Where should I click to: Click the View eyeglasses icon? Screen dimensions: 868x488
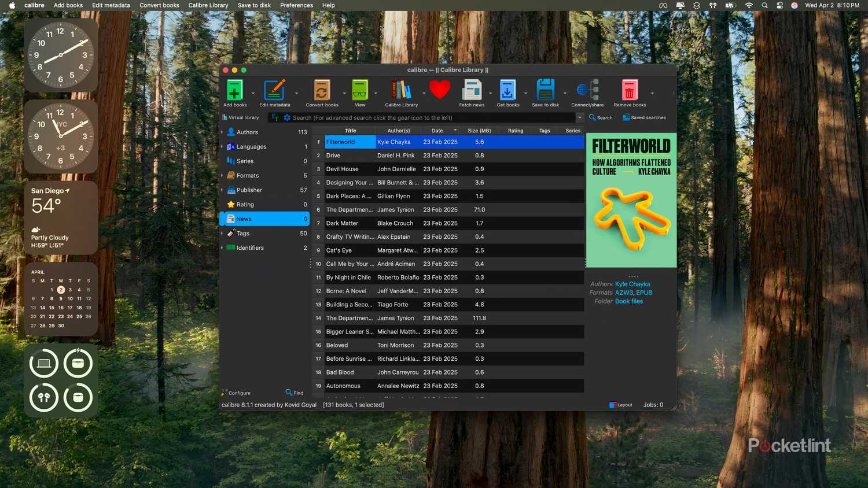pyautogui.click(x=359, y=90)
